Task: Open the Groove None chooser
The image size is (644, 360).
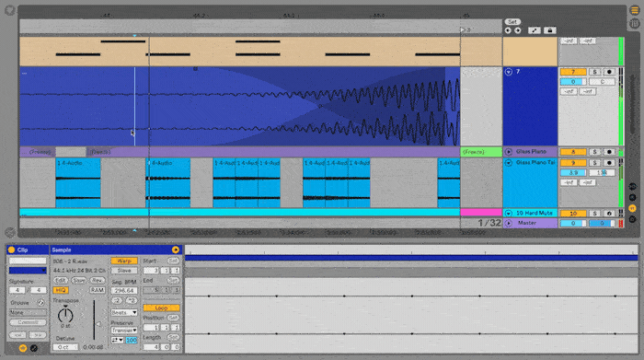Action: pos(28,313)
